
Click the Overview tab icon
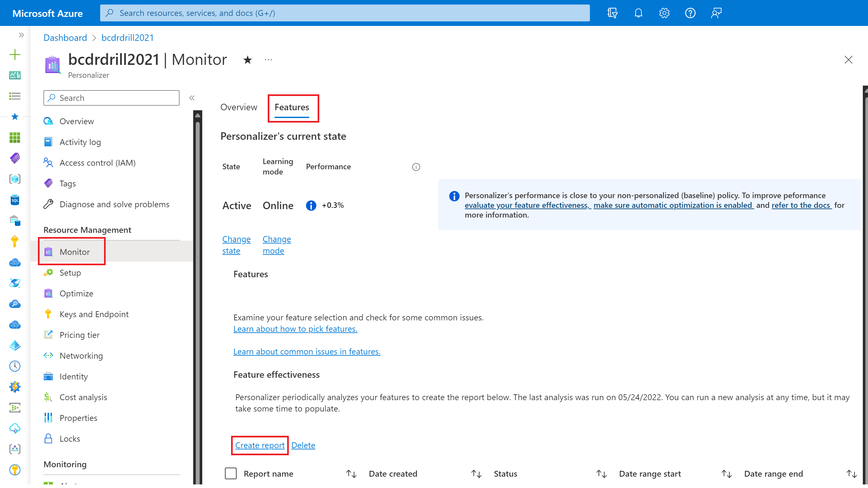(x=239, y=107)
